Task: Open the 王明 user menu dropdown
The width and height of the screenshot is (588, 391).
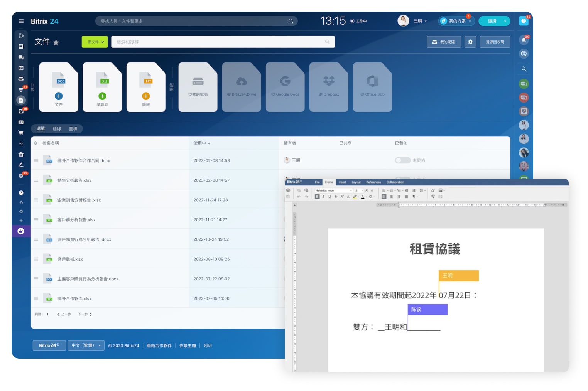Action: pos(420,21)
